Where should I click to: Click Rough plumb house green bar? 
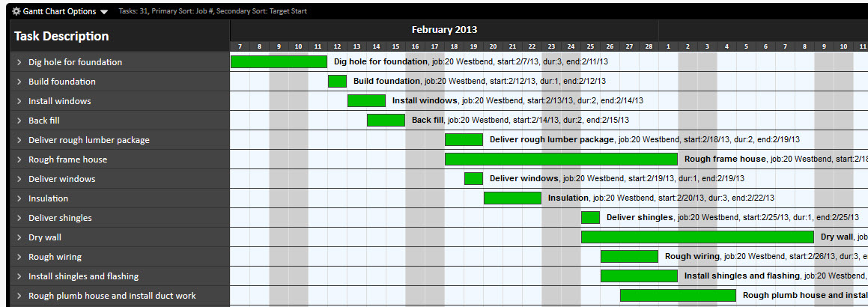(678, 295)
